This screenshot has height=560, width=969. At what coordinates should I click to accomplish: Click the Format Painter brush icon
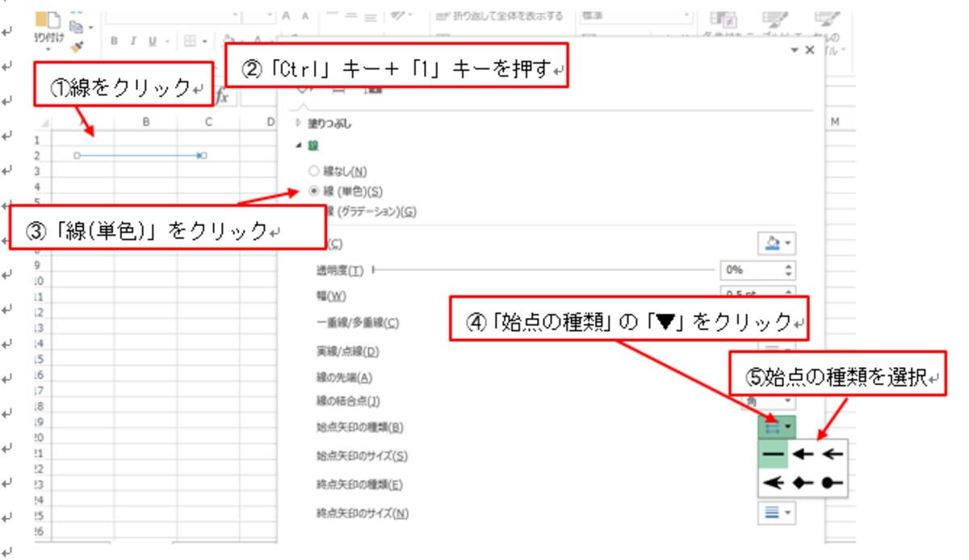pyautogui.click(x=78, y=46)
